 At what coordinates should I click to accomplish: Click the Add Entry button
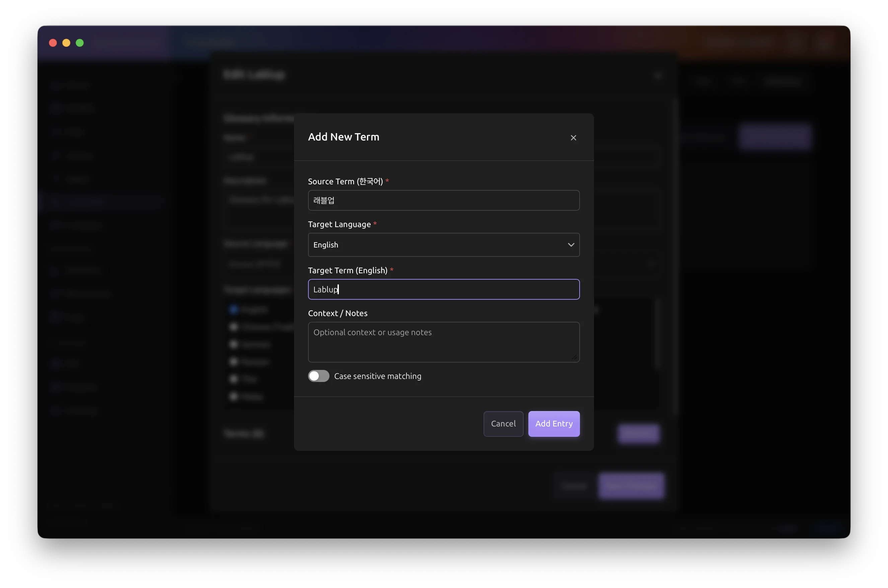point(553,424)
